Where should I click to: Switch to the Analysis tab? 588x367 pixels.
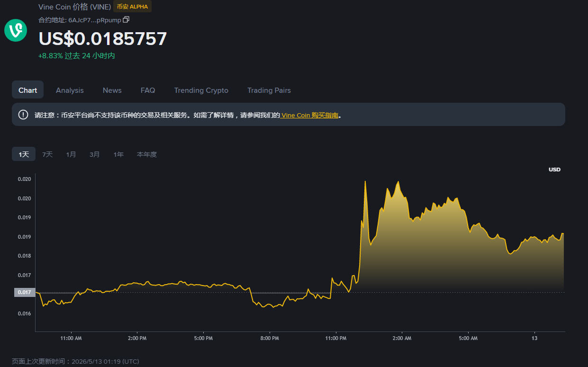[x=70, y=90]
